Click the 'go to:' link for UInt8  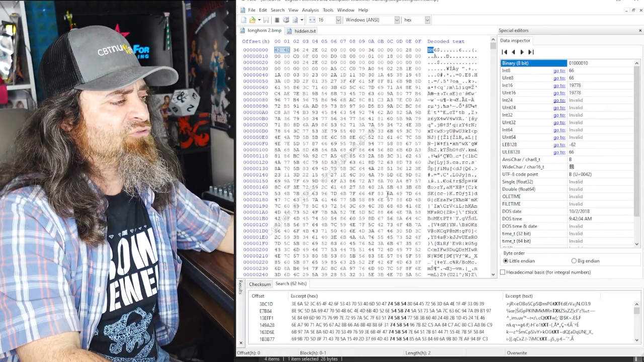pyautogui.click(x=559, y=78)
